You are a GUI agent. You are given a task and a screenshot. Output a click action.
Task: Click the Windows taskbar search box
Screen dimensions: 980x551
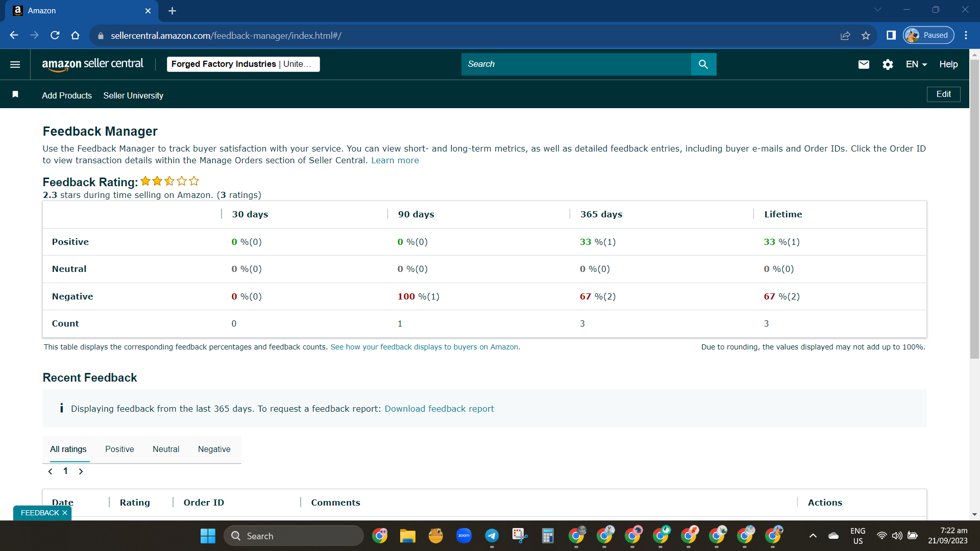tap(293, 536)
